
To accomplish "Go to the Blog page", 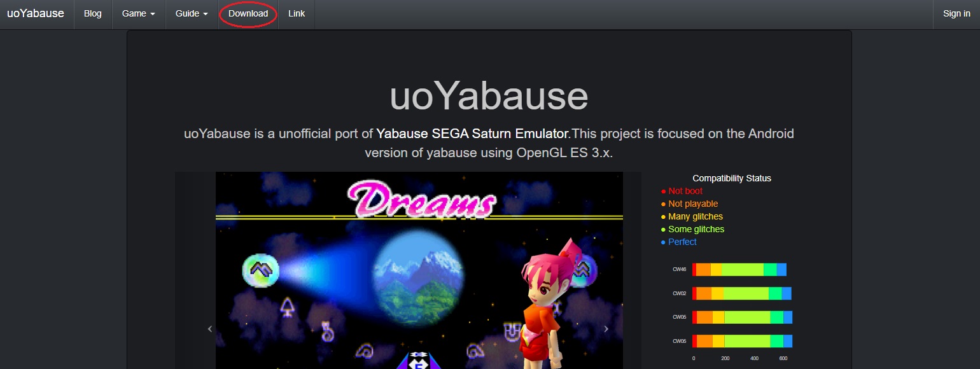I will coord(93,14).
